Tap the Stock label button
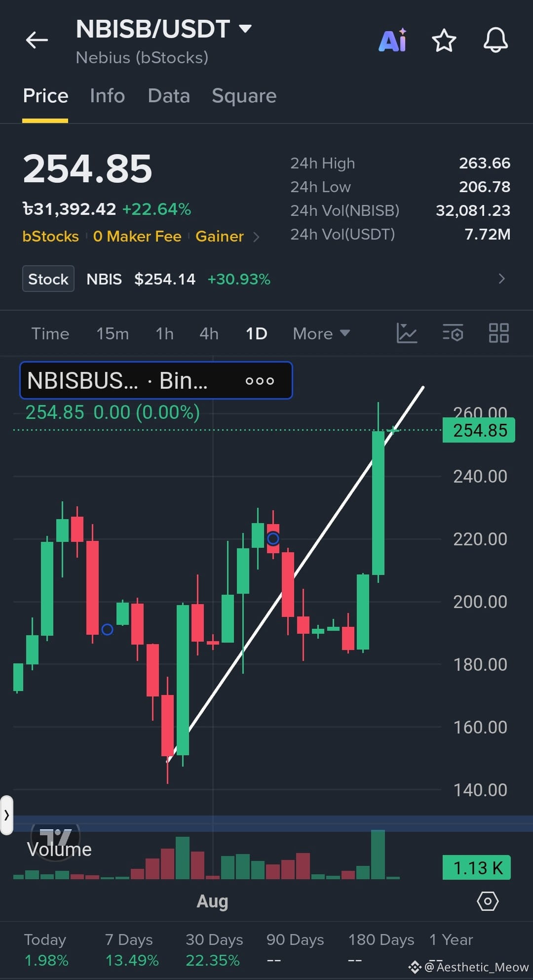Screen dimensions: 533x980 [x=48, y=279]
